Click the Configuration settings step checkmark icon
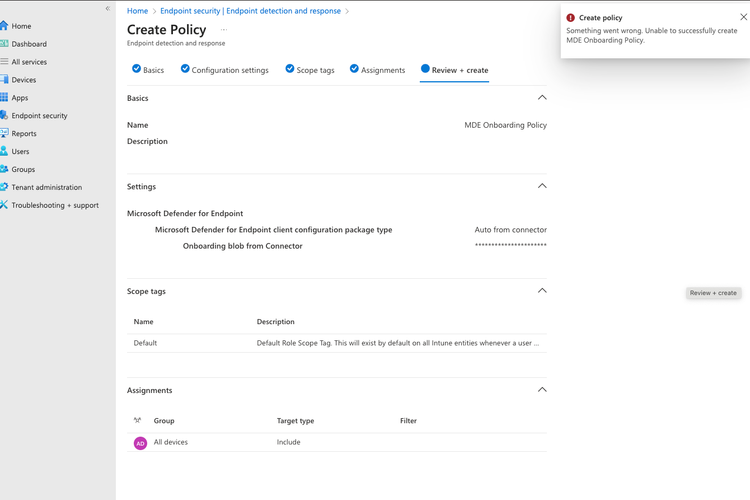 [185, 68]
